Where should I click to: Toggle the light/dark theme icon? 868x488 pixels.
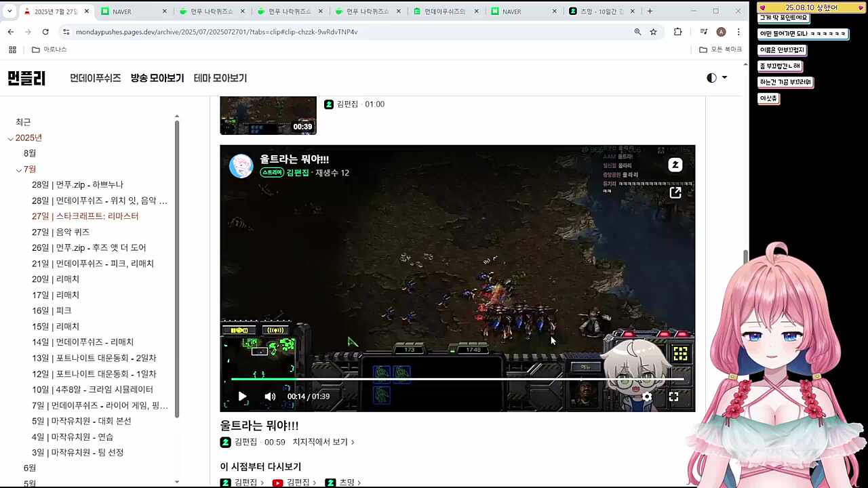[711, 78]
